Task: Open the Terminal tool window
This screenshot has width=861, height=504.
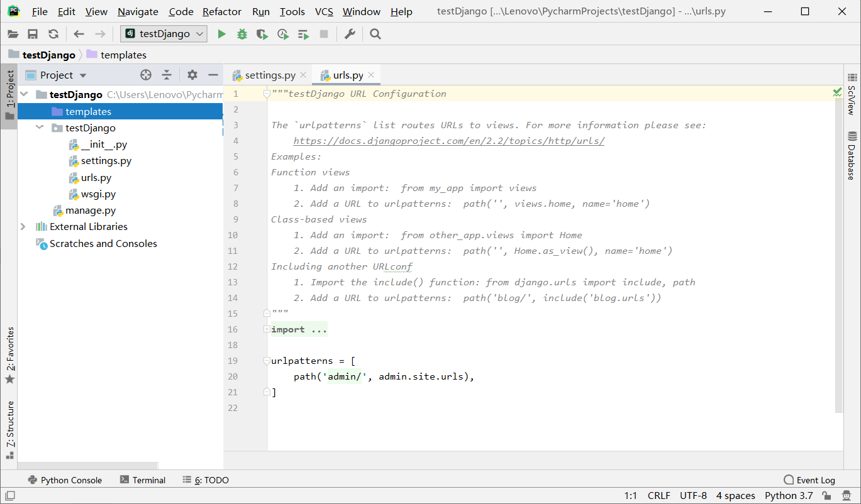Action: [143, 479]
